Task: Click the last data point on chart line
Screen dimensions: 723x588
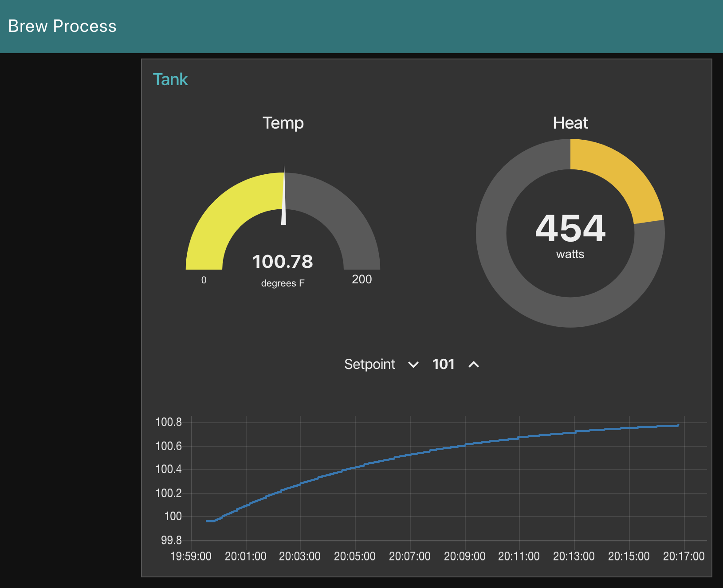Action: pyautogui.click(x=678, y=425)
